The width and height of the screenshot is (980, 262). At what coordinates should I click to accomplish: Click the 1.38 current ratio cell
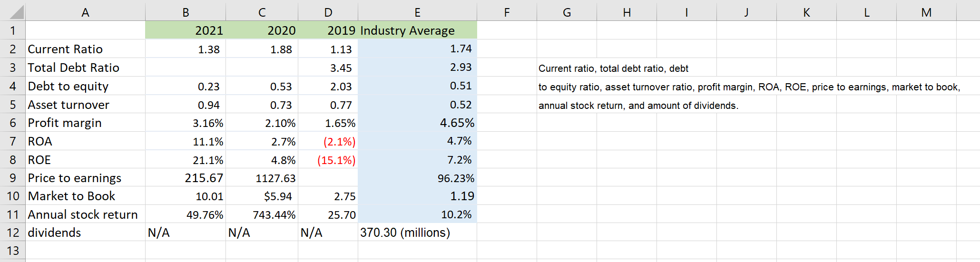pyautogui.click(x=186, y=49)
